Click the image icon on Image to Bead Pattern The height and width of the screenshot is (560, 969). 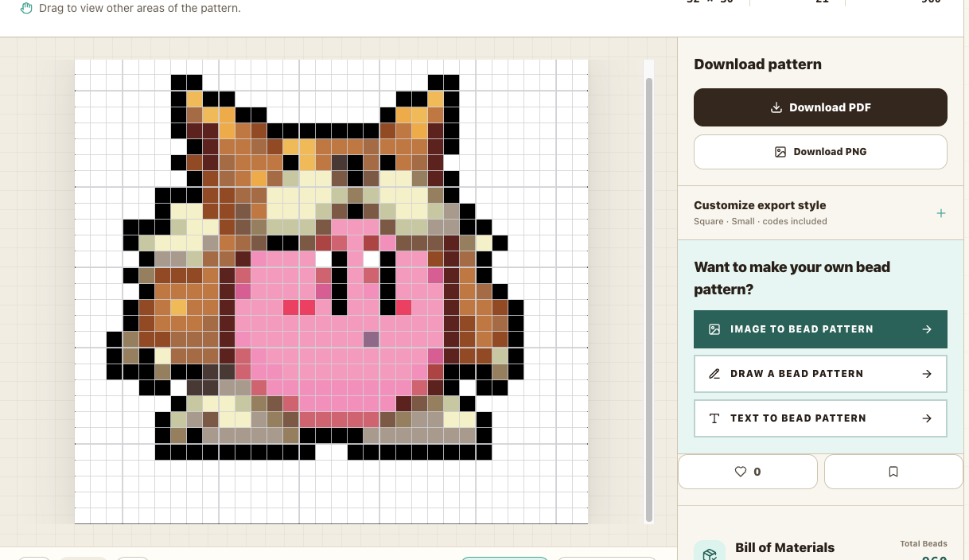[714, 329]
